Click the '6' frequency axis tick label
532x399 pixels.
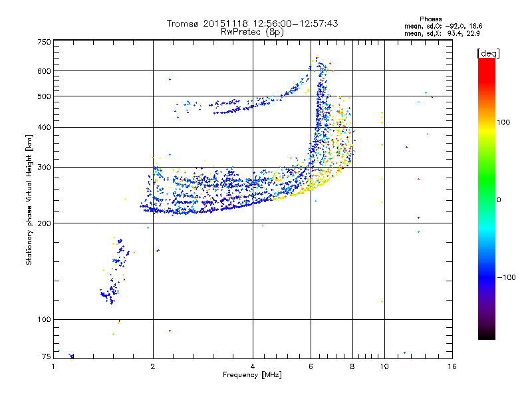[x=311, y=366]
